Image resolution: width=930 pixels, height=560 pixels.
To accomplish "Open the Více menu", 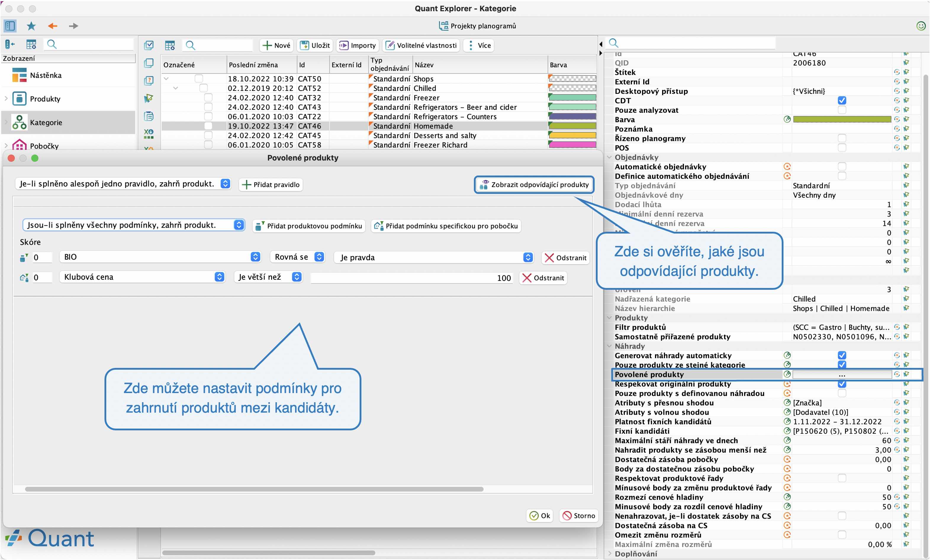I will 479,45.
